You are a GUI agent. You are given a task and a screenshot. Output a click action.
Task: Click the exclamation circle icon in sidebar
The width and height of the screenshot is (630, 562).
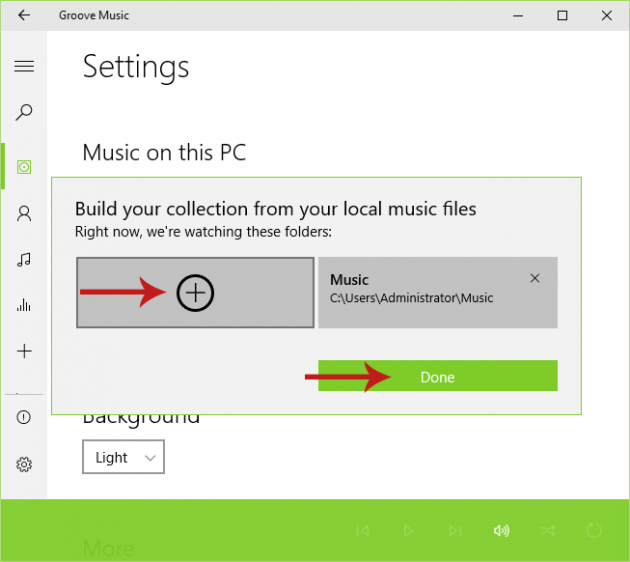[24, 417]
